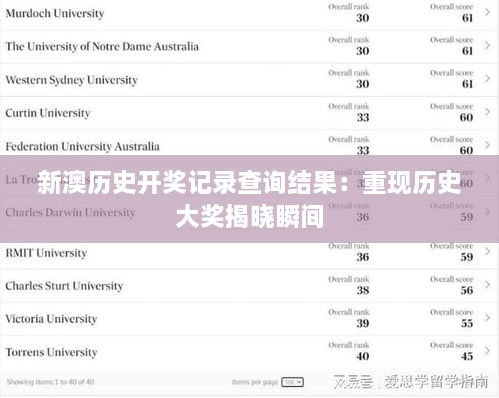
Task: Select the Murdoch University name
Action: click(x=55, y=14)
